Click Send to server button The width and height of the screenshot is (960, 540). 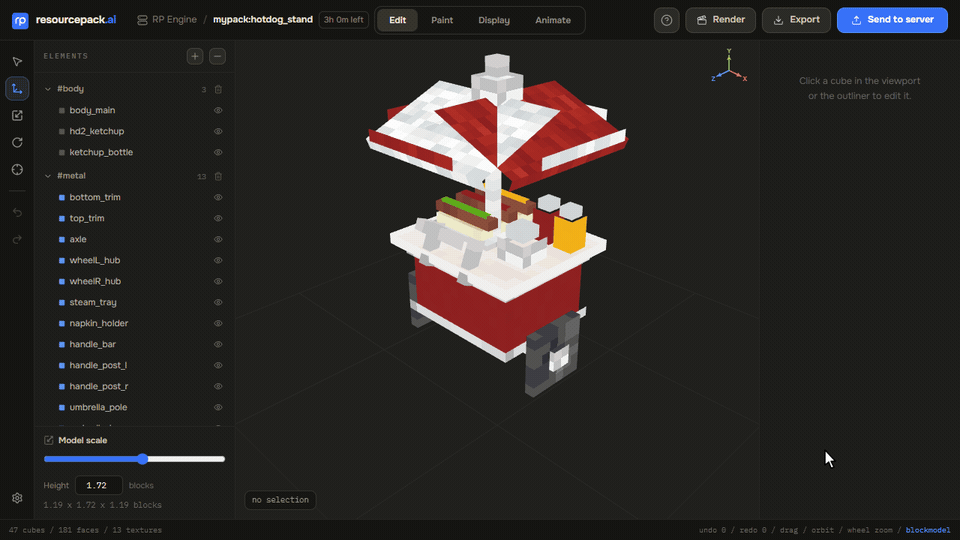pos(892,20)
